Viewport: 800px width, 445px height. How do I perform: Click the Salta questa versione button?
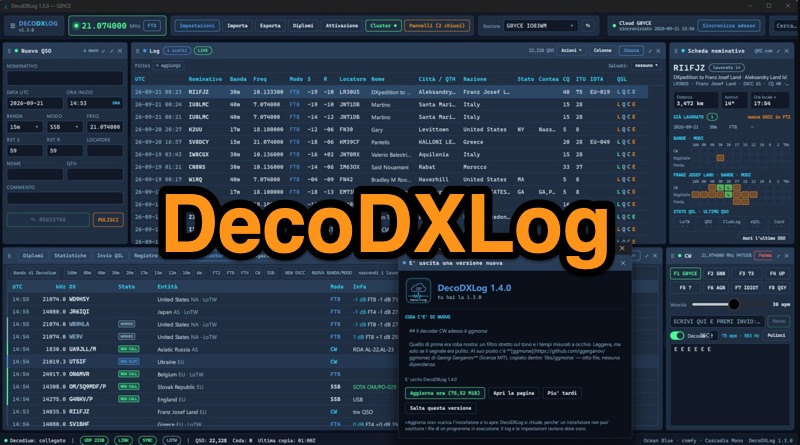click(440, 408)
